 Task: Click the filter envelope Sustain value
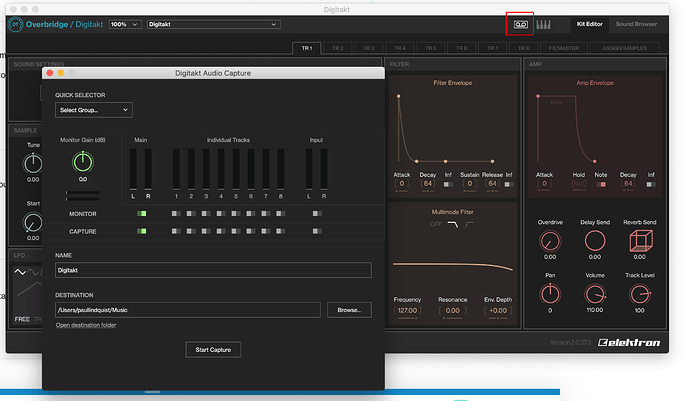pos(470,184)
